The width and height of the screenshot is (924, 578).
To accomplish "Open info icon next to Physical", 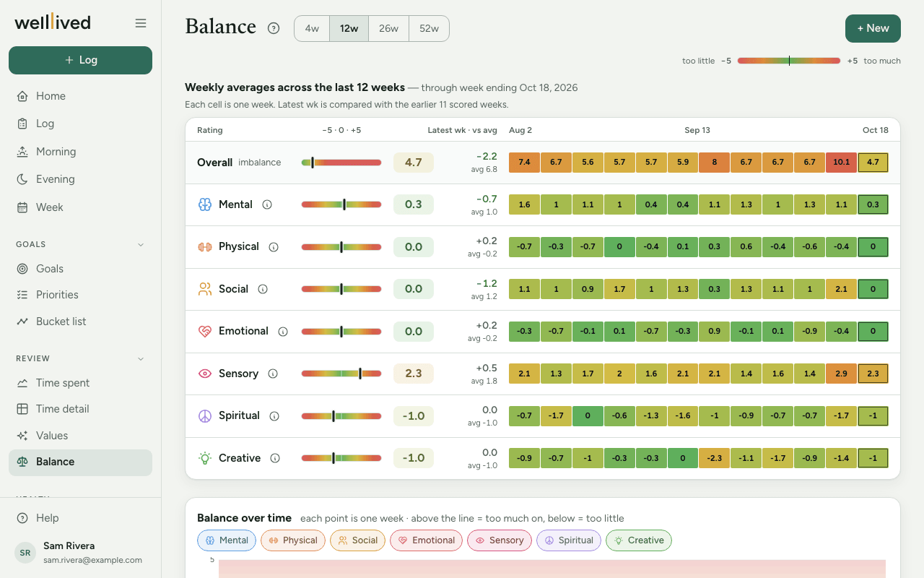I will [274, 246].
